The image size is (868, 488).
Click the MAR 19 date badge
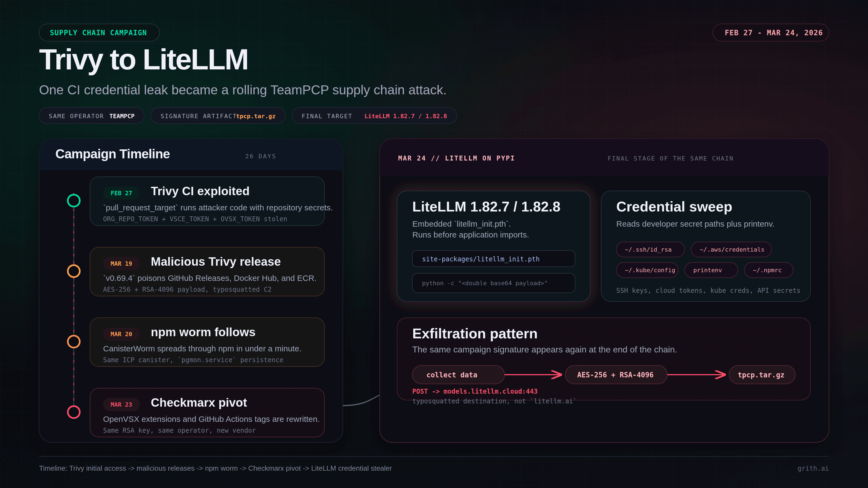[121, 263]
